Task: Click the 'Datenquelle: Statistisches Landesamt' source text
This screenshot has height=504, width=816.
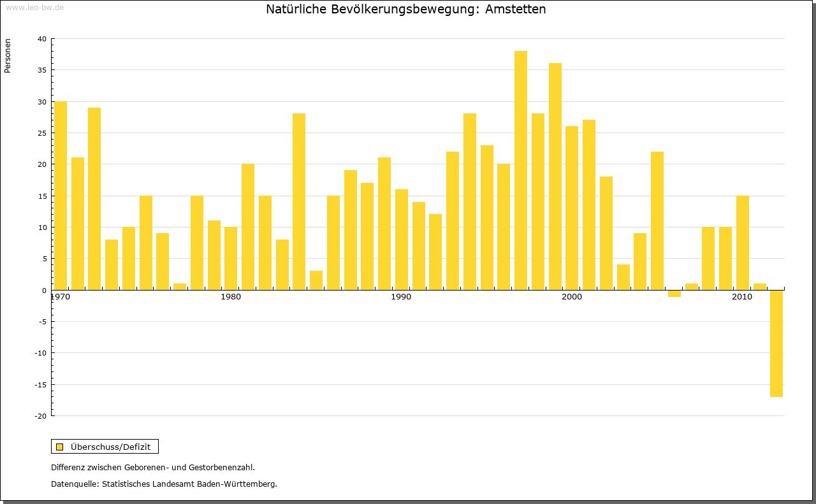Action: [164, 484]
